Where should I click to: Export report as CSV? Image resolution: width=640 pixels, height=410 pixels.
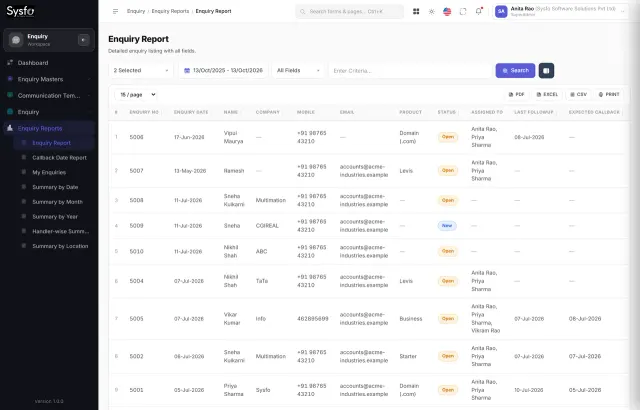(578, 94)
